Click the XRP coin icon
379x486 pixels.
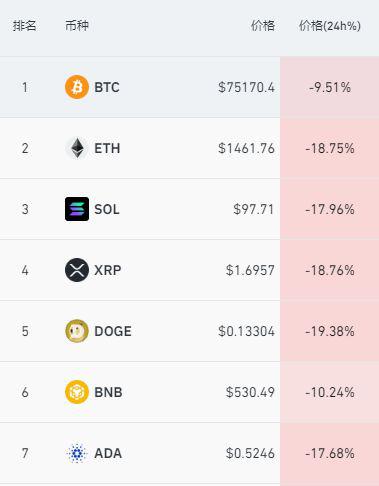click(77, 270)
